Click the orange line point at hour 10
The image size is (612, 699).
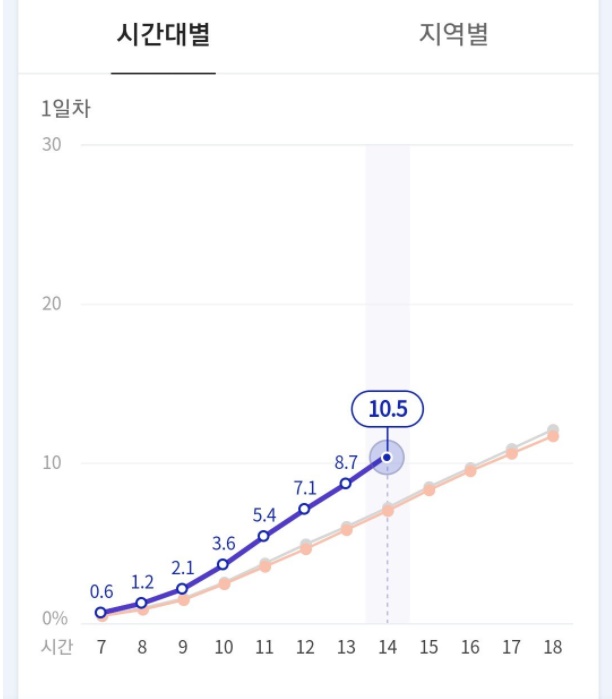224,584
